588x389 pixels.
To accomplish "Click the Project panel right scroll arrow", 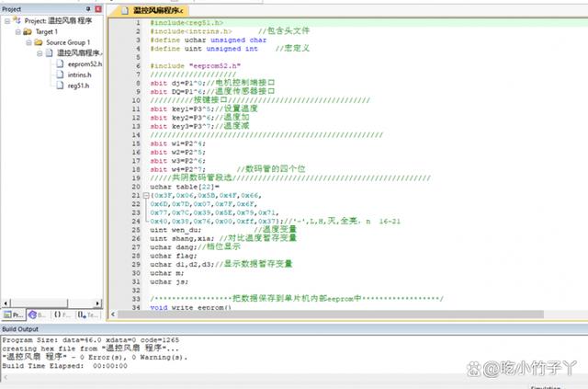I will coord(97,303).
